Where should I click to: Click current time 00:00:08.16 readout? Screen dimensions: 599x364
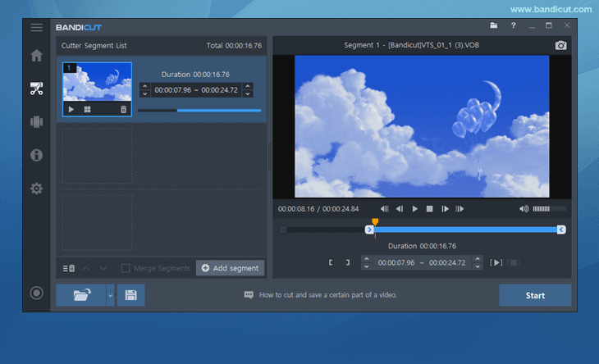[x=296, y=209]
